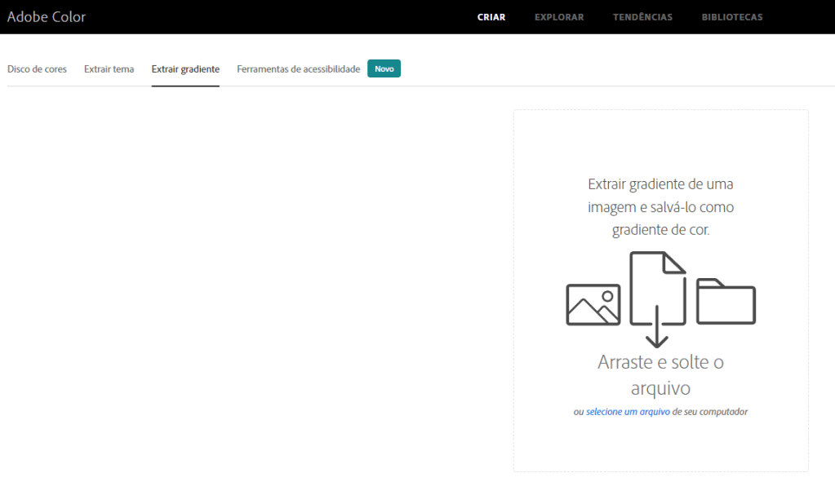Open the TENDÊNCIAS page
The width and height of the screenshot is (835, 504).
click(642, 17)
